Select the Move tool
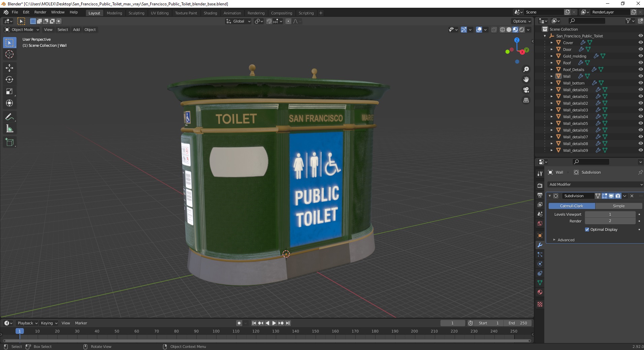The height and width of the screenshot is (350, 644). [x=9, y=68]
